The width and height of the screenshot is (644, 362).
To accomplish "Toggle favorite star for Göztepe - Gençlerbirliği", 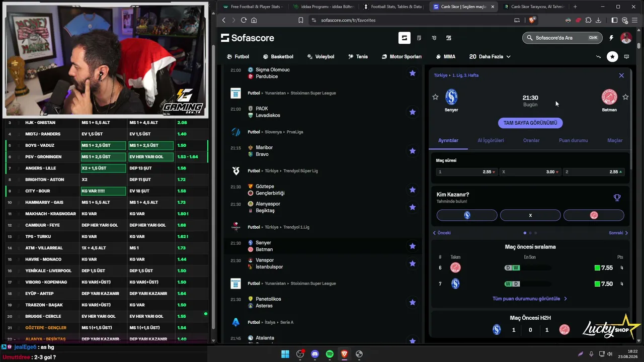I will (413, 190).
